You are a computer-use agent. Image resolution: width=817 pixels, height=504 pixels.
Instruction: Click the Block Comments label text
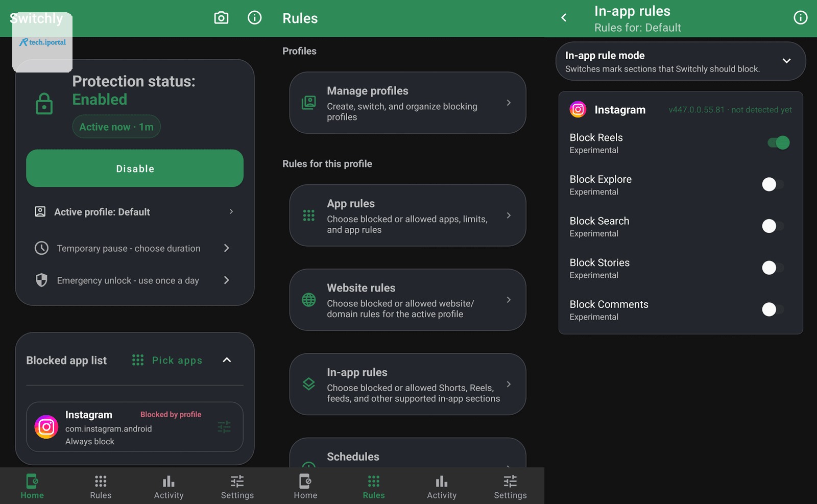(609, 304)
